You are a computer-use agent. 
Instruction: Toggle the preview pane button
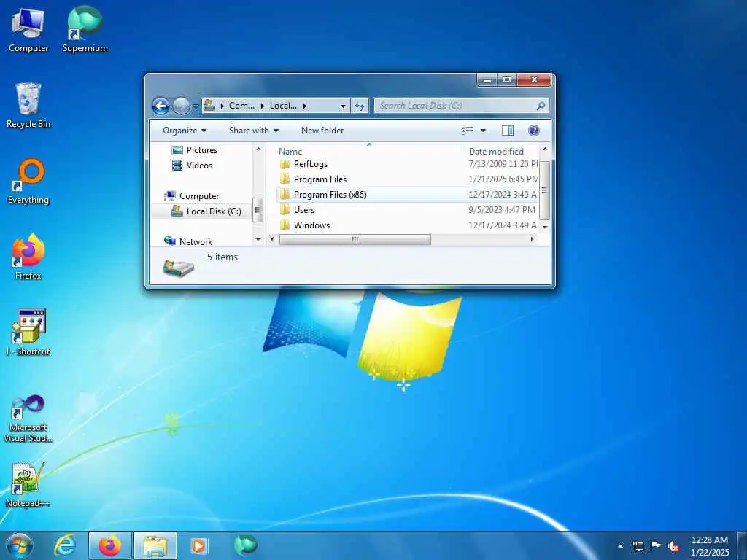click(x=508, y=131)
